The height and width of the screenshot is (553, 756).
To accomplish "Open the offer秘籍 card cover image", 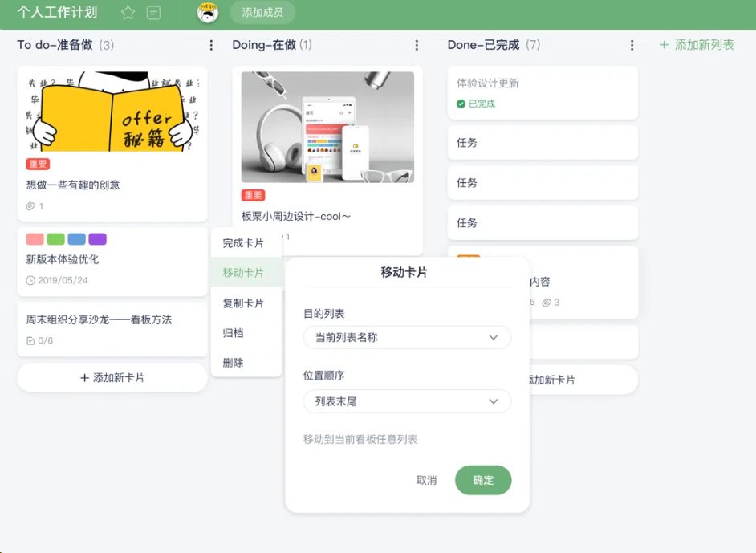I will click(x=112, y=111).
